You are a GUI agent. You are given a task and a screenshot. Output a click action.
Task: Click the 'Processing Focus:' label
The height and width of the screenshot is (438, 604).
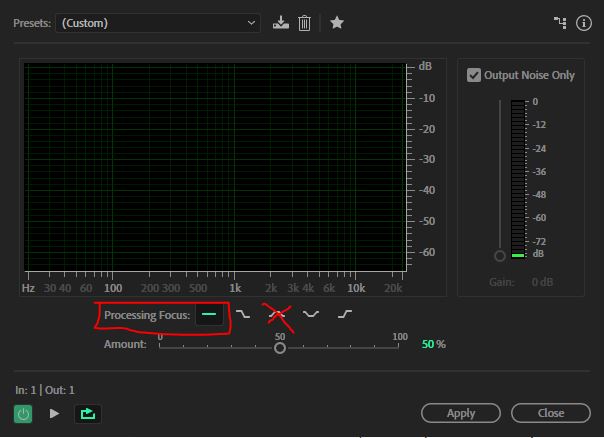click(147, 315)
